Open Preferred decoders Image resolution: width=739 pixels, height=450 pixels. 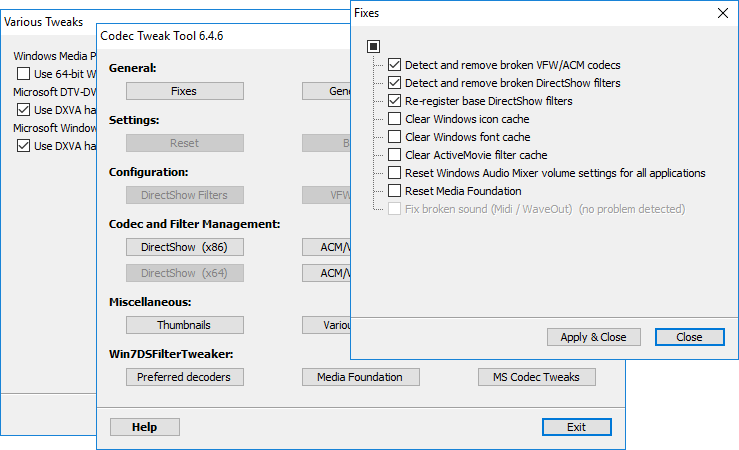184,377
